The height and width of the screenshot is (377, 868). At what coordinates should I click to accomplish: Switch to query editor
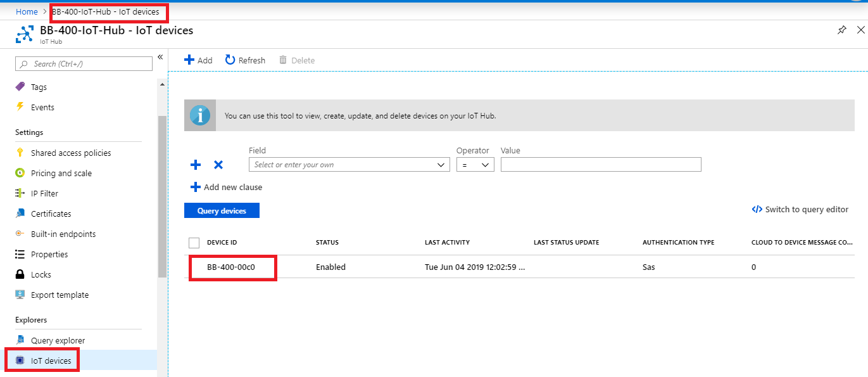(799, 209)
